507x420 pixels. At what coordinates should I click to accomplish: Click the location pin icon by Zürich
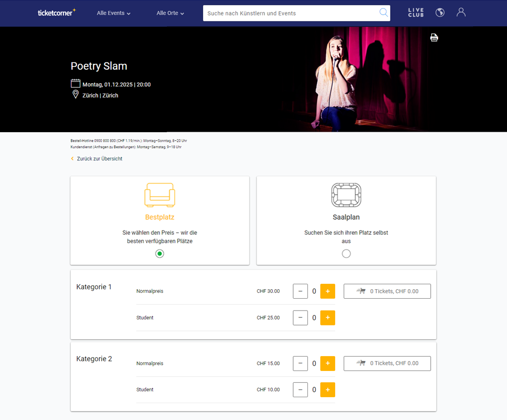click(x=75, y=95)
